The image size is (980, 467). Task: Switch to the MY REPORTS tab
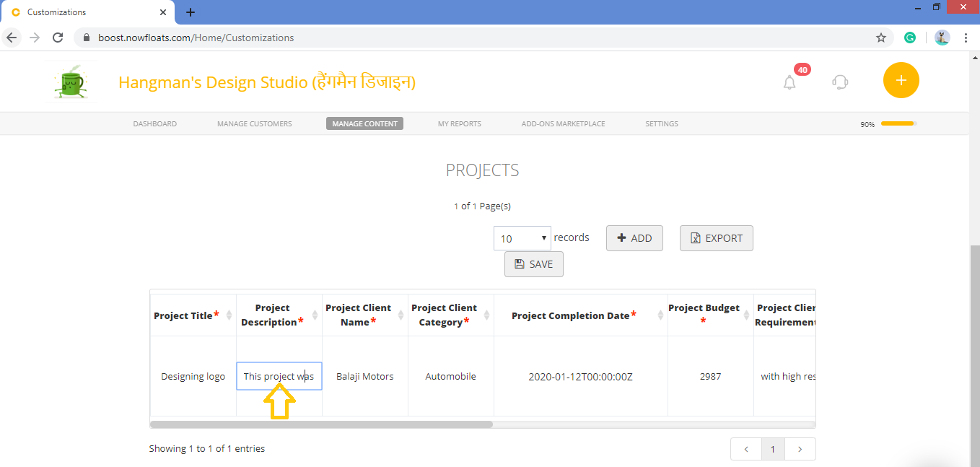(459, 123)
